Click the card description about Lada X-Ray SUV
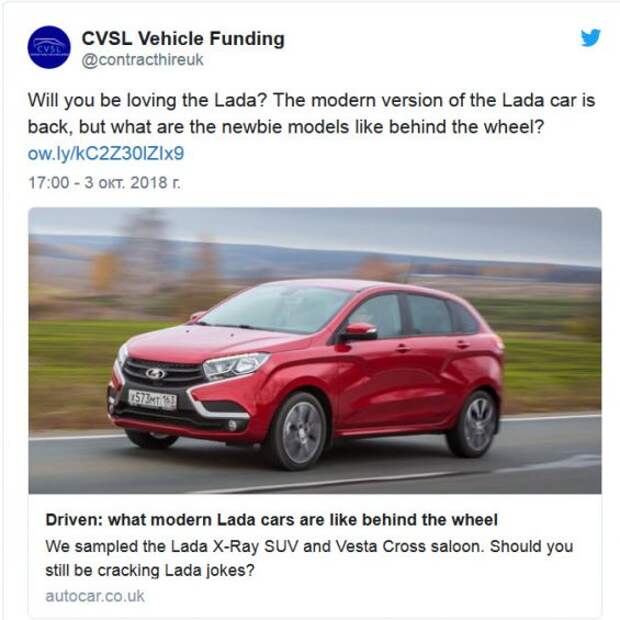620x620 pixels. [309, 558]
